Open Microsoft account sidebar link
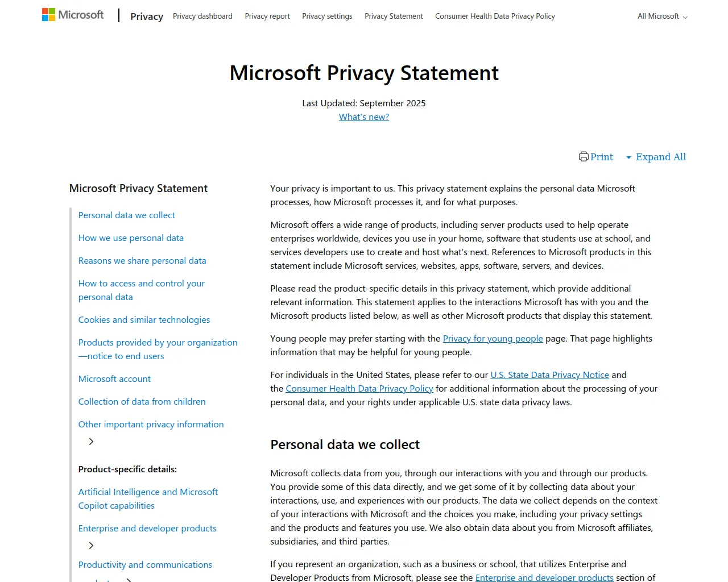 pyautogui.click(x=114, y=379)
